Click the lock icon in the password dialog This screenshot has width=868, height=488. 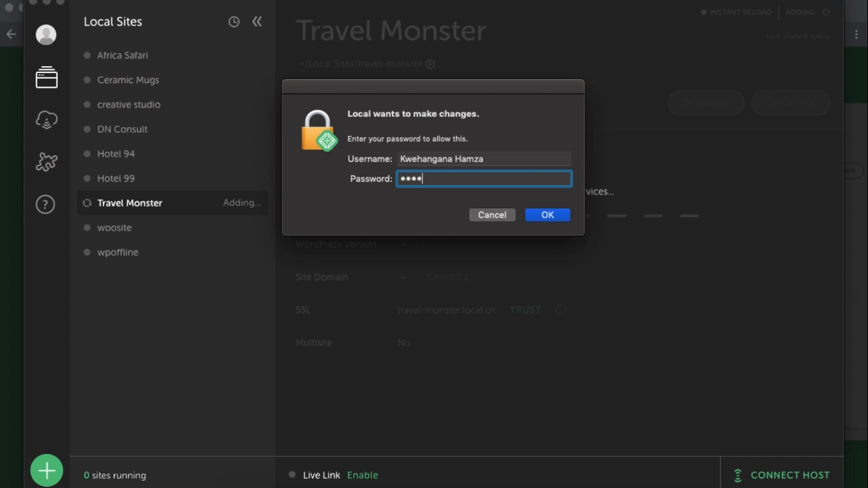319,131
